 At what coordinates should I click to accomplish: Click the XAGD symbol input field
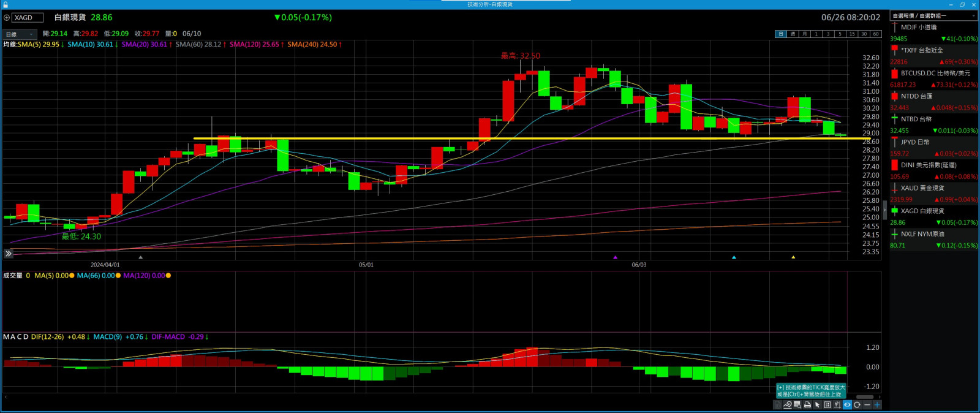click(28, 18)
